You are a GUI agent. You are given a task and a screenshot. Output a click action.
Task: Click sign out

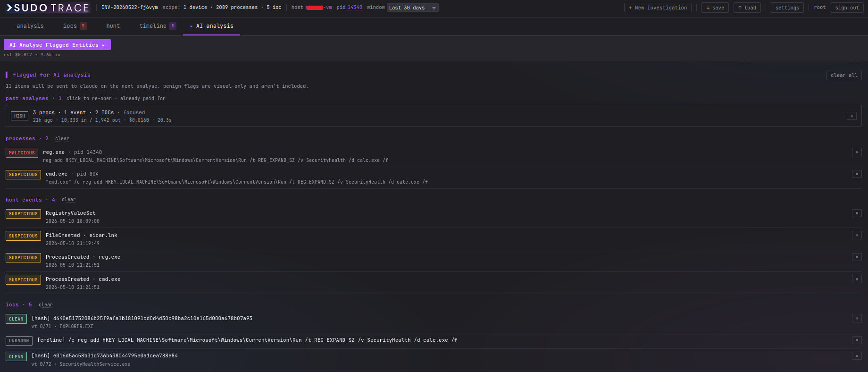pyautogui.click(x=847, y=8)
